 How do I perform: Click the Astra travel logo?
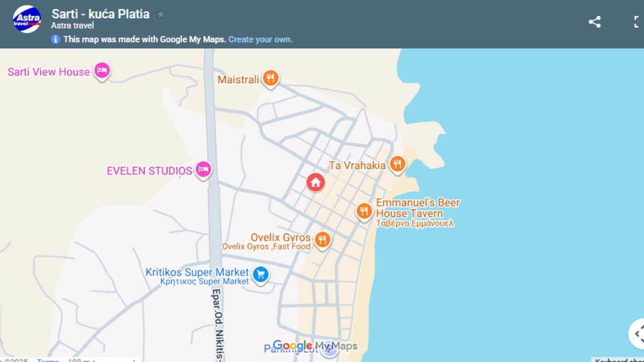click(x=27, y=19)
